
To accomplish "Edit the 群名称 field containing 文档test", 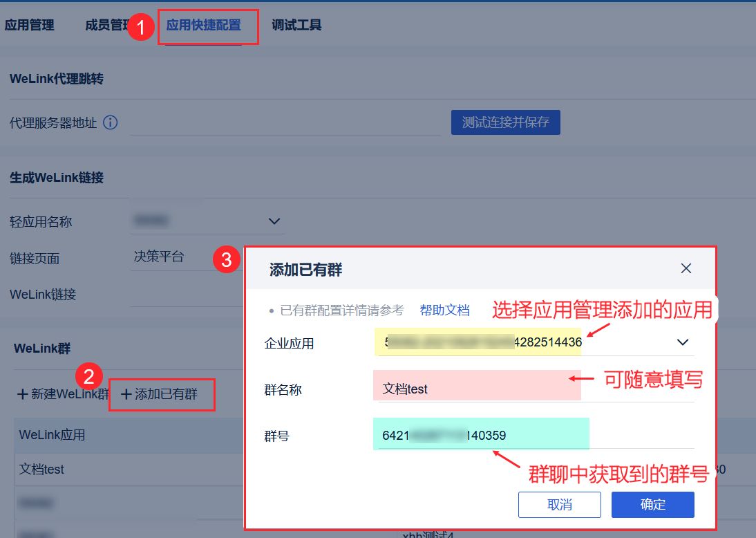I will [x=536, y=389].
